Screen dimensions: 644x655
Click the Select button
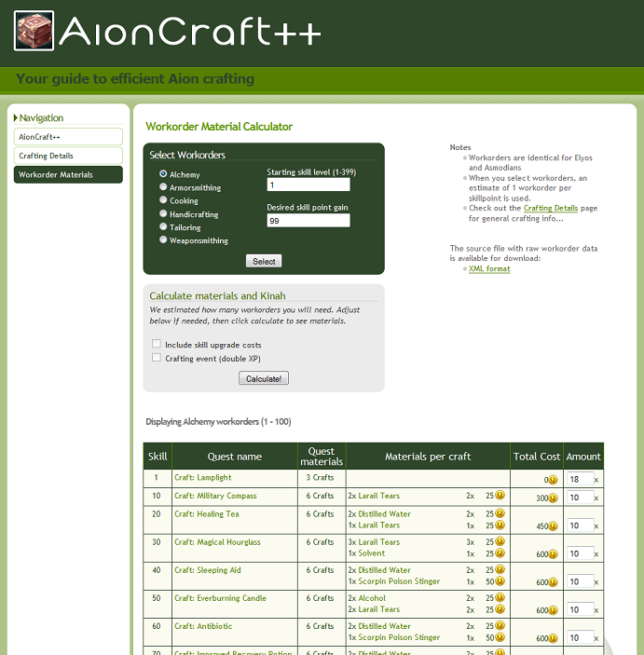(x=264, y=261)
